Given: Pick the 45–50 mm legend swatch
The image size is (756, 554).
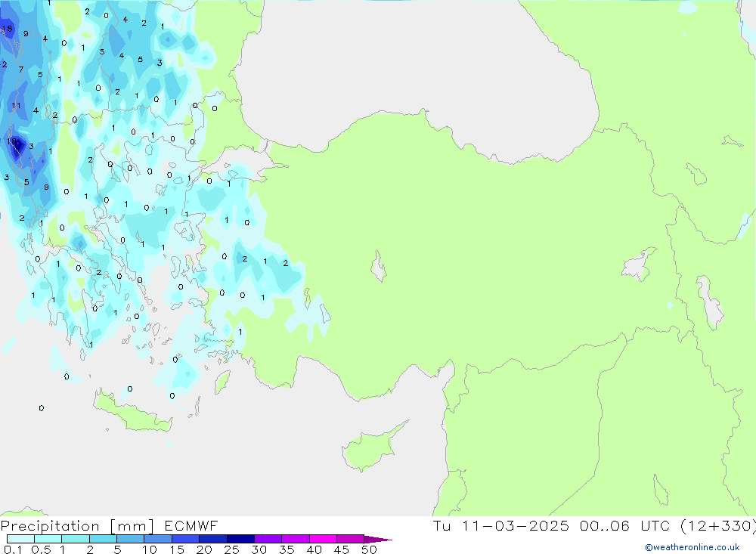Looking at the screenshot, I should tap(351, 539).
